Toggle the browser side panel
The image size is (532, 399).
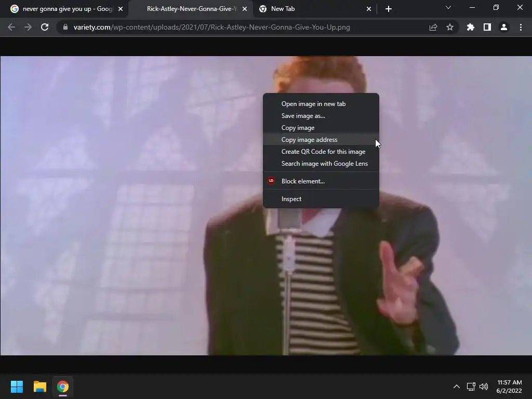click(x=487, y=27)
